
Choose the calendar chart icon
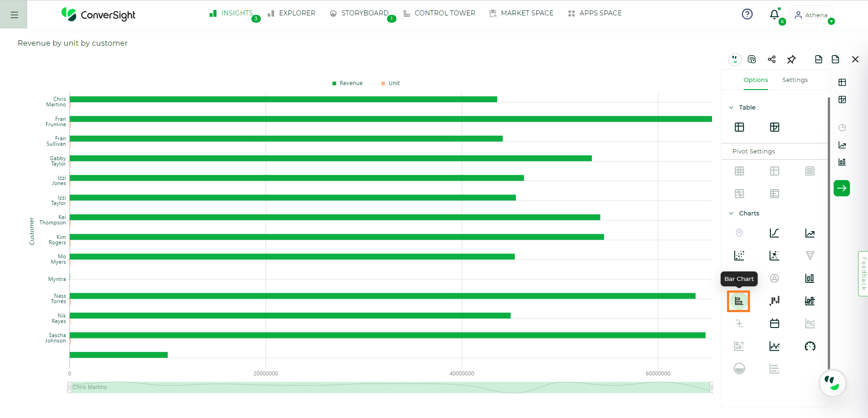[774, 323]
